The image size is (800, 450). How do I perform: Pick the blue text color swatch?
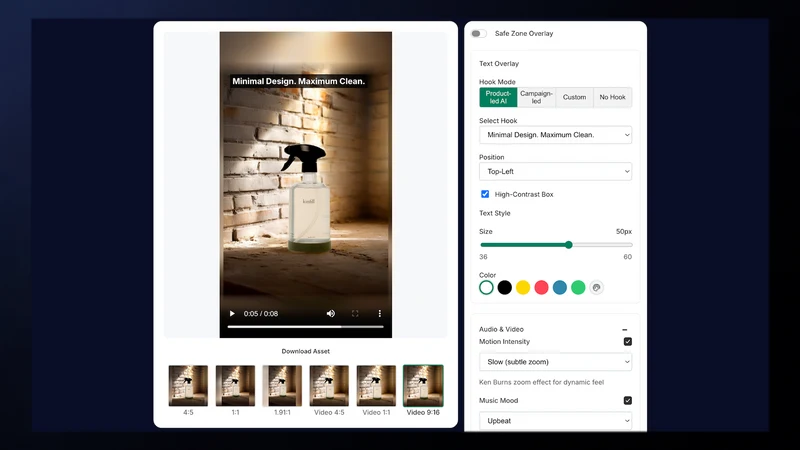[560, 287]
